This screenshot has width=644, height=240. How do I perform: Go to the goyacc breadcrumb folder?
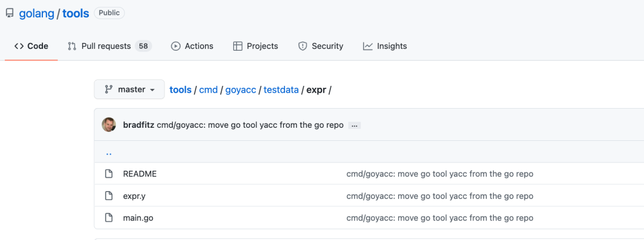240,90
